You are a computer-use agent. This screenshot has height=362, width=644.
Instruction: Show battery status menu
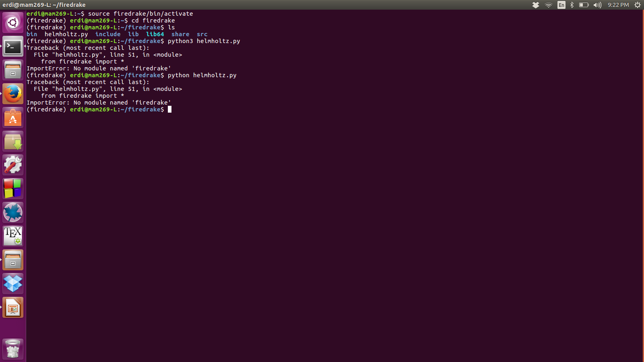click(584, 5)
